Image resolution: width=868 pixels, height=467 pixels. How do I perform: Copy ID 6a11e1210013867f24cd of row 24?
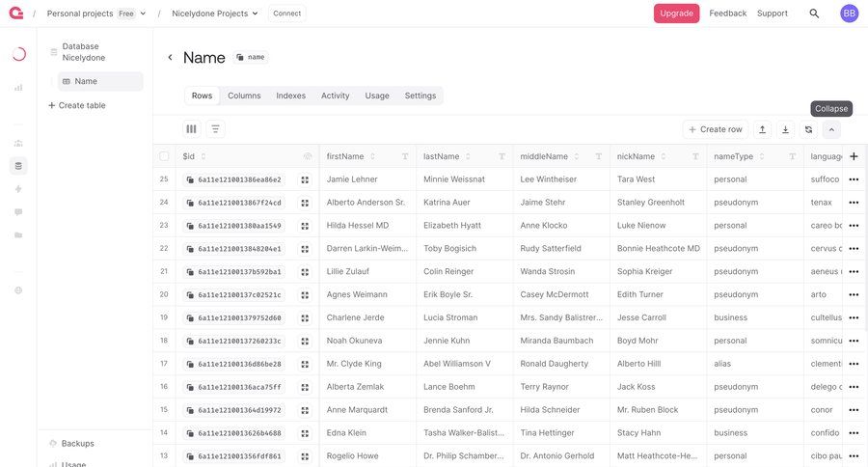(234, 203)
